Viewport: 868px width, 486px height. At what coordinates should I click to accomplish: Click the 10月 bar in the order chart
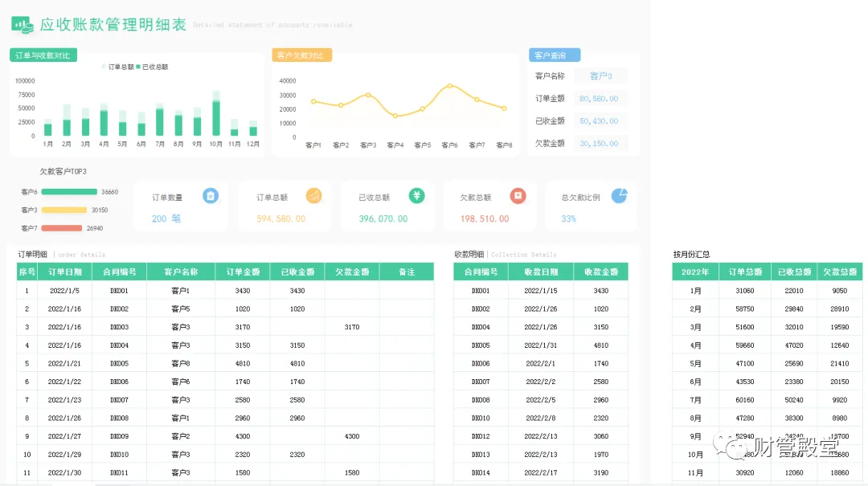[x=216, y=113]
